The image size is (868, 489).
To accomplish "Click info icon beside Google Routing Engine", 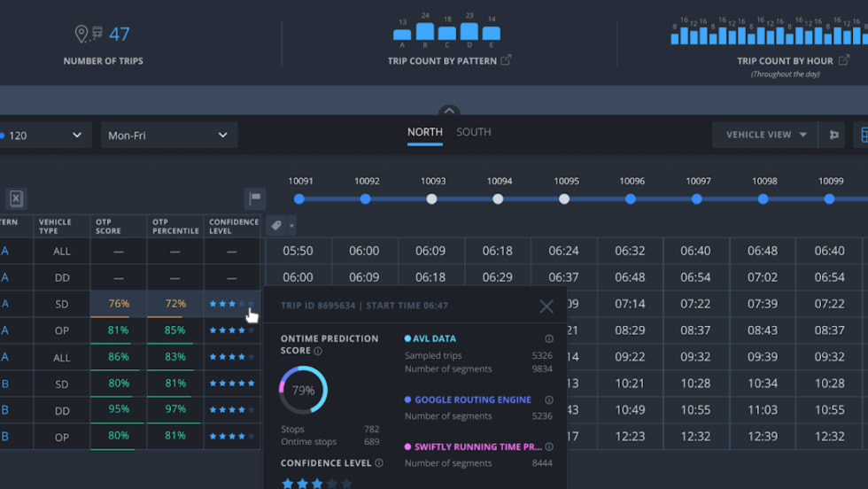I will click(x=549, y=400).
